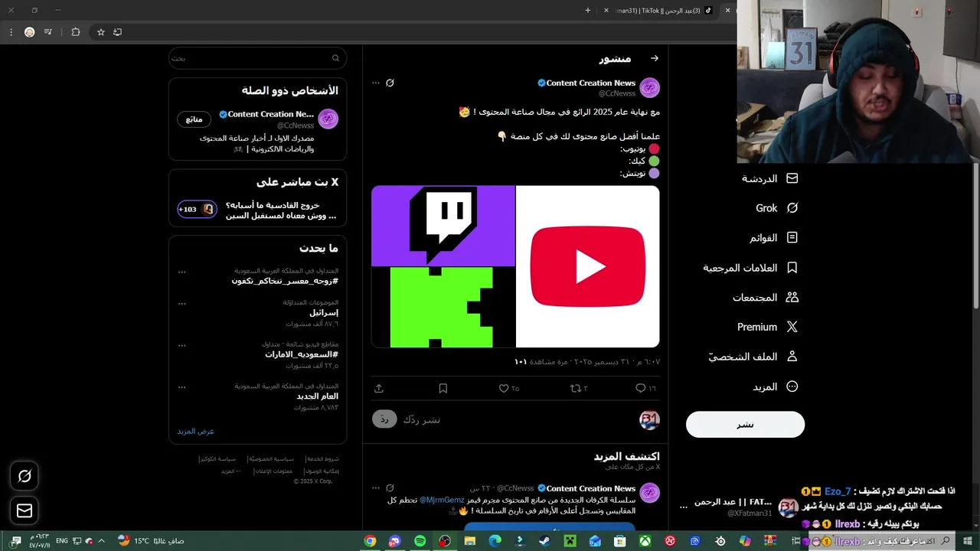Expand footer المزيد links

(230, 471)
